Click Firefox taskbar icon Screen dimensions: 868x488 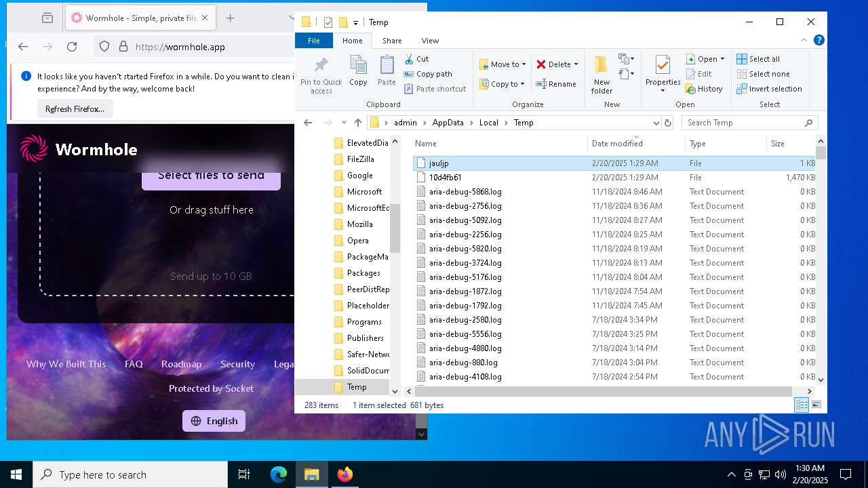point(345,474)
